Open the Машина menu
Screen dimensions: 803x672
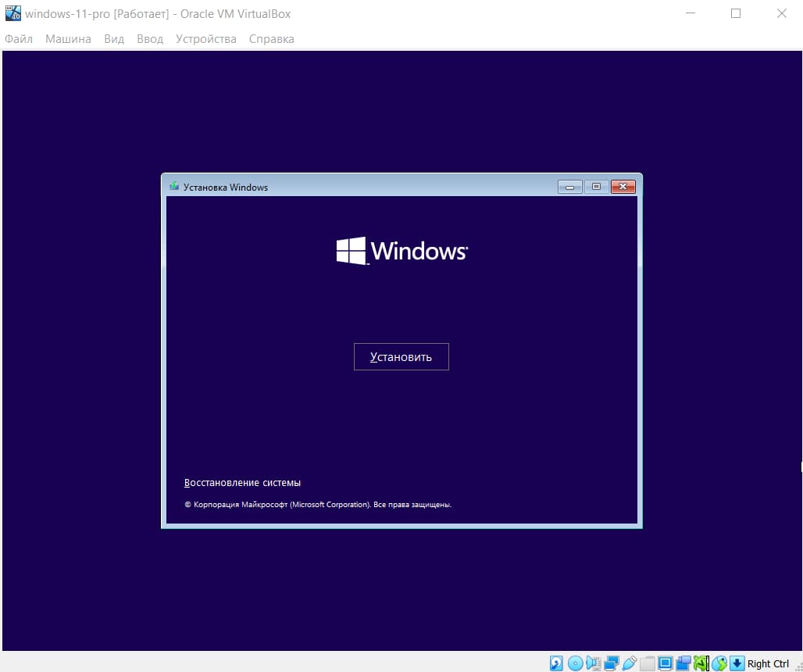click(68, 39)
